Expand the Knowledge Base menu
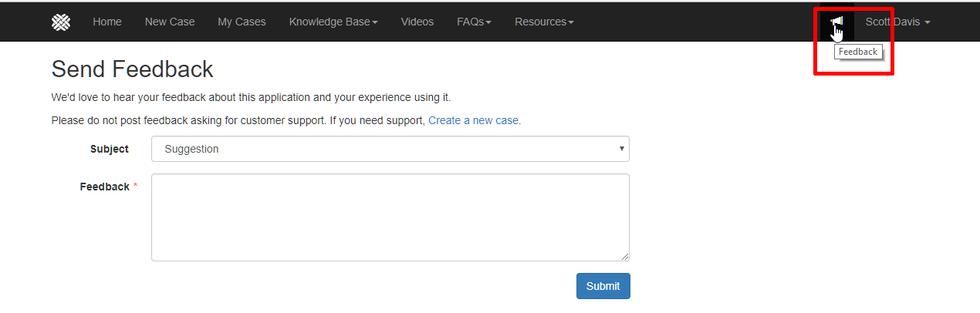The image size is (980, 313). (x=333, y=22)
